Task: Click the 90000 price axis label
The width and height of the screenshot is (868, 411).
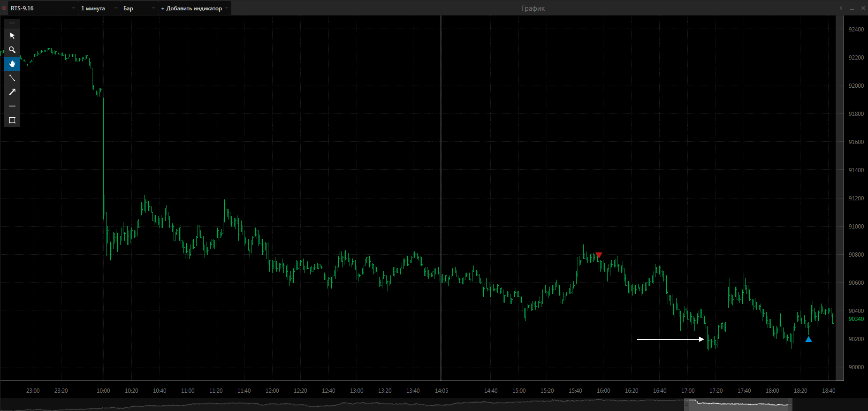Action: coord(856,367)
